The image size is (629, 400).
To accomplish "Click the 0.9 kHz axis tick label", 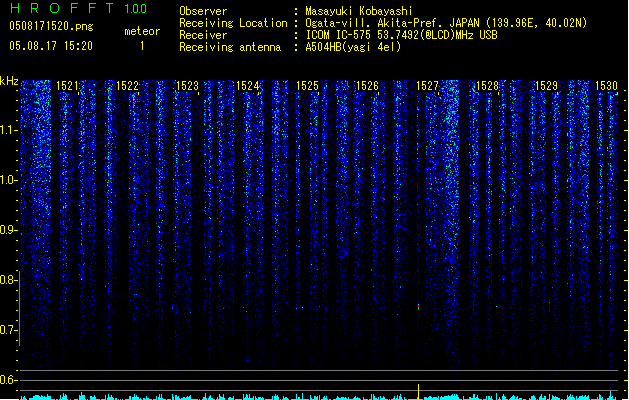I will tap(8, 230).
